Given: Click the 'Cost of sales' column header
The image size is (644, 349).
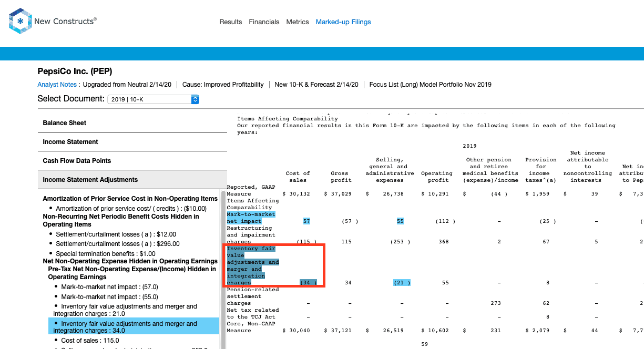Looking at the screenshot, I should tap(298, 177).
